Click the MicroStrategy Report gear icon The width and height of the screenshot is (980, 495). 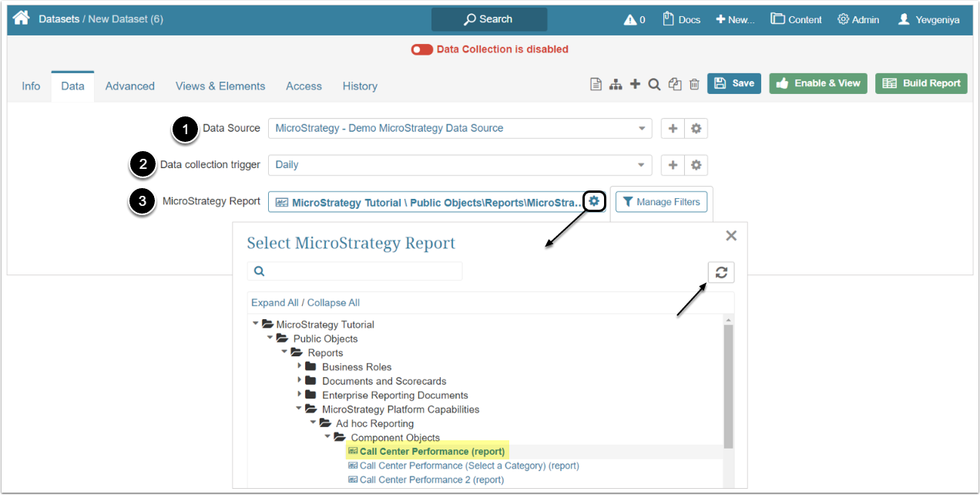pos(594,202)
